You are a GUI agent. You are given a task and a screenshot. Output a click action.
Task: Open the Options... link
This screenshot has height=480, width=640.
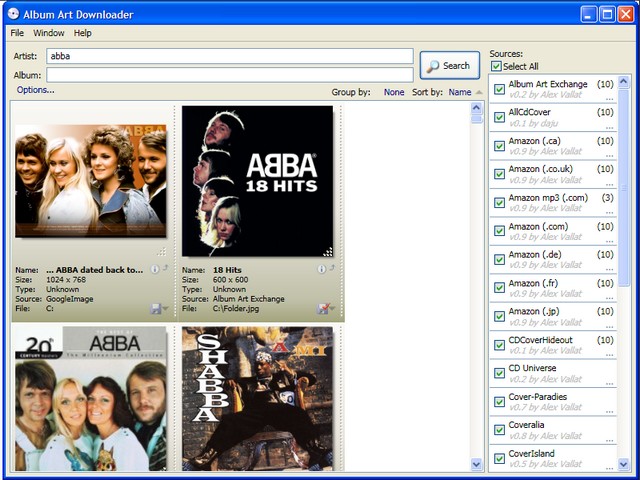(36, 90)
